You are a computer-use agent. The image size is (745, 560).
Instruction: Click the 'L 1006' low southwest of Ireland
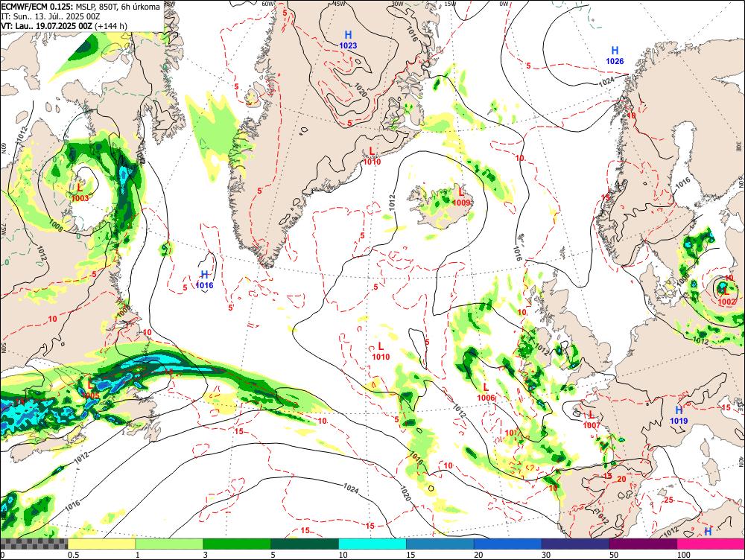tap(486, 392)
